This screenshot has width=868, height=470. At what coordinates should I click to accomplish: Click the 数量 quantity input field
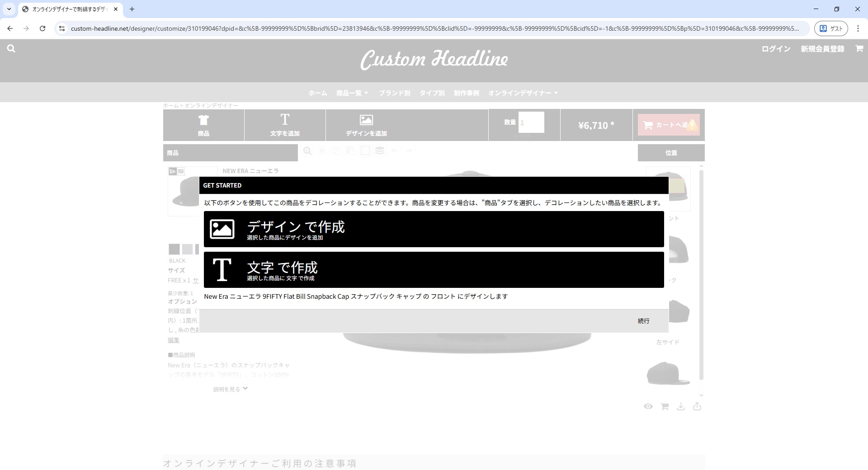click(x=531, y=122)
